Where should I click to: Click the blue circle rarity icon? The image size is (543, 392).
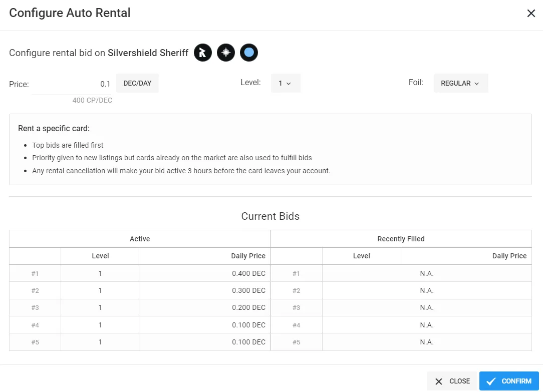coord(248,53)
